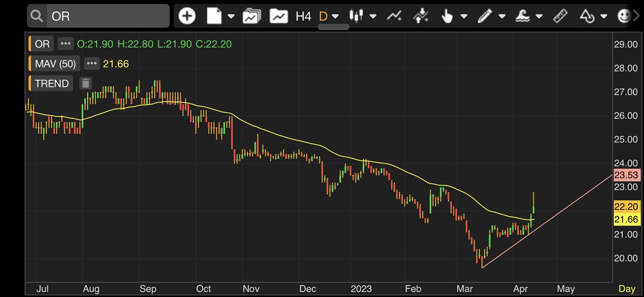Image resolution: width=644 pixels, height=297 pixels.
Task: Click the OR series legend label
Action: pos(42,44)
